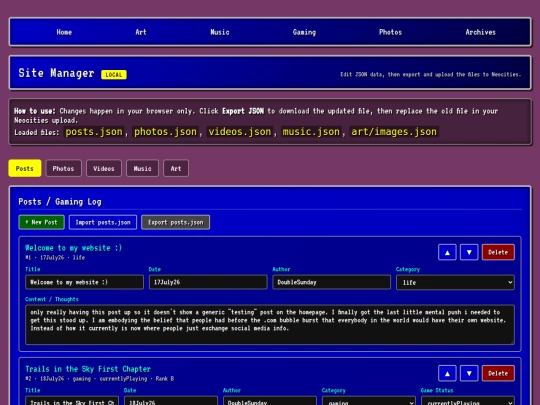Click the Date field showing 18July26
Image resolution: width=540 pixels, height=405 pixels.
tap(171, 401)
